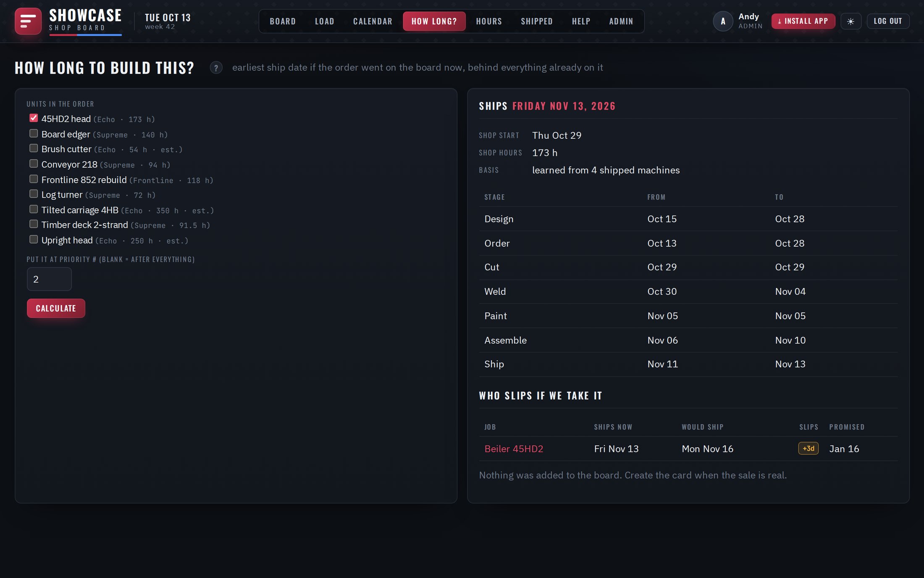Viewport: 924px width, 578px height.
Task: Click the Assemble stage row label
Action: tap(505, 340)
